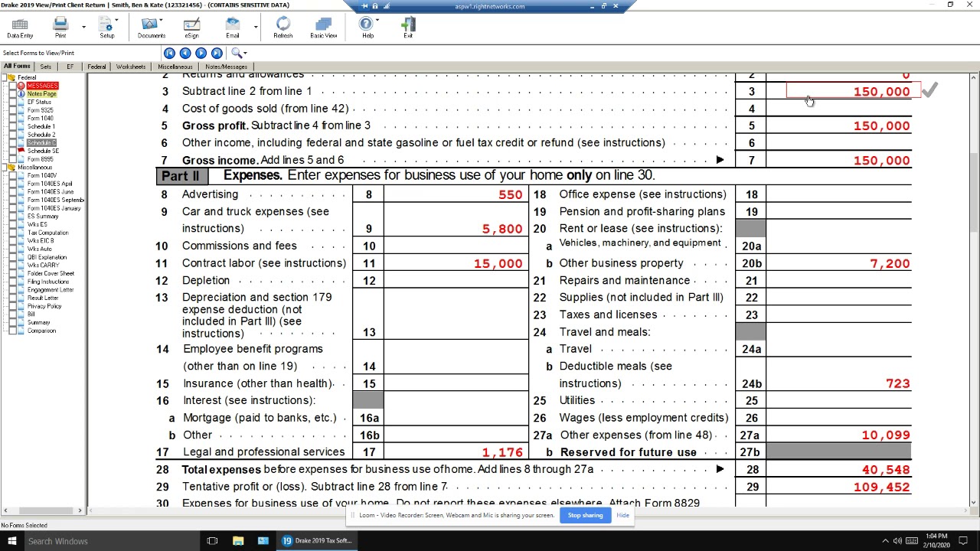Open File Explorer from the taskbar
Viewport: 980px width, 551px height.
238,541
